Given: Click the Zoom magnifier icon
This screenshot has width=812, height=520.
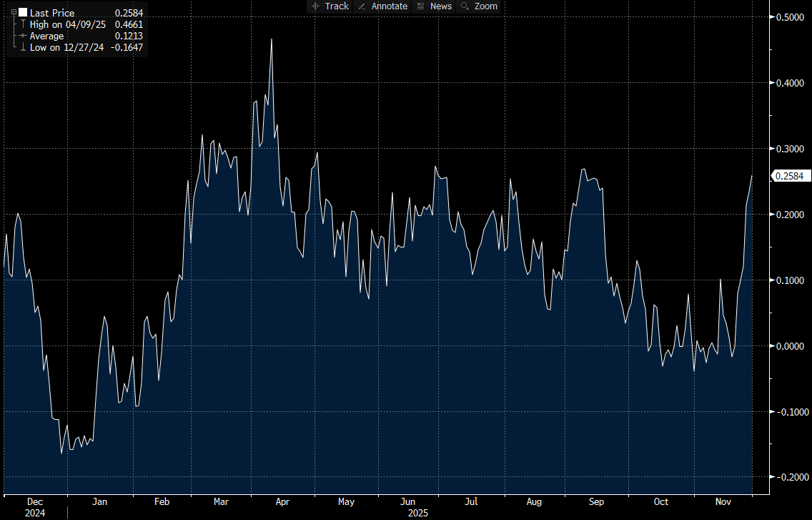Looking at the screenshot, I should coord(465,6).
